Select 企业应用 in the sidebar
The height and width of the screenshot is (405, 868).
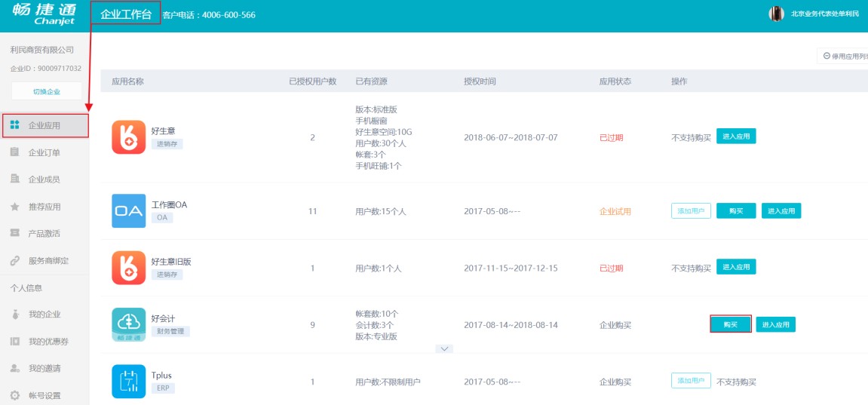(44, 126)
